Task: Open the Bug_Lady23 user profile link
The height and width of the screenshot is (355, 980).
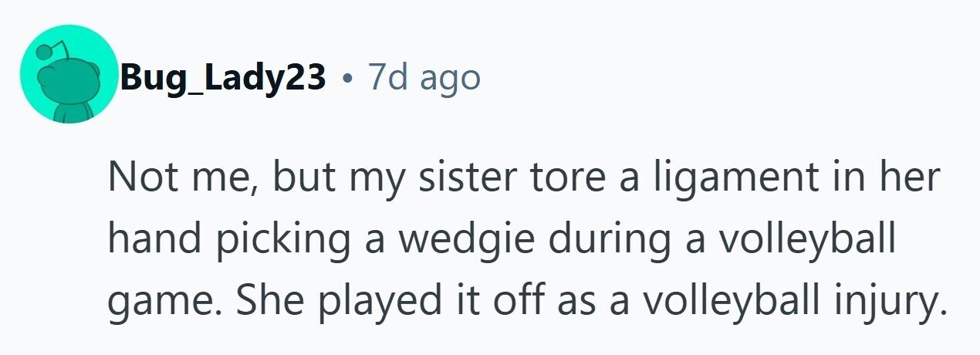Action: pyautogui.click(x=222, y=77)
